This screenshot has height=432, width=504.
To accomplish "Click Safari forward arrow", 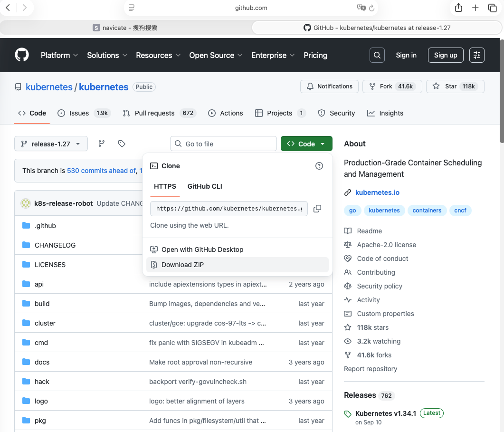I will [24, 8].
